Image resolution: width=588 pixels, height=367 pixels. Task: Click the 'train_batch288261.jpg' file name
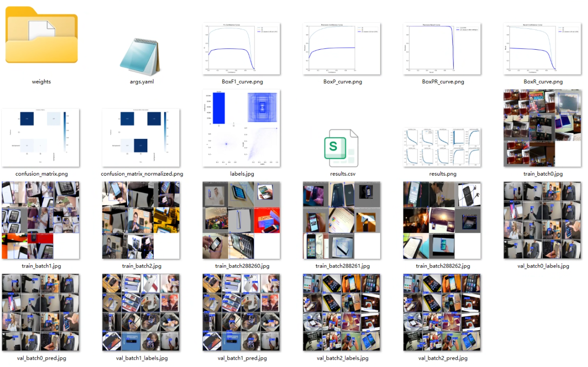coord(343,266)
